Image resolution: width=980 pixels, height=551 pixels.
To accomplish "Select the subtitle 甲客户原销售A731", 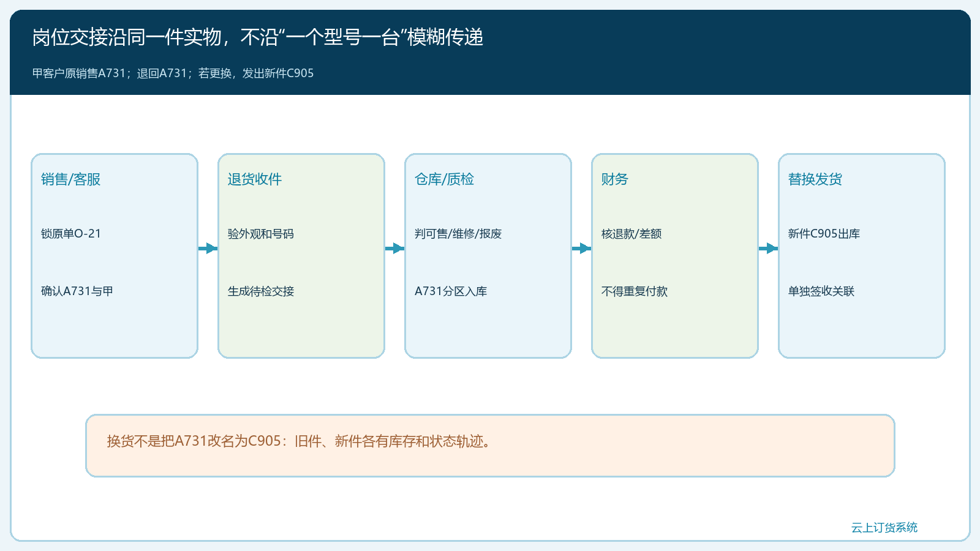I will tap(173, 73).
